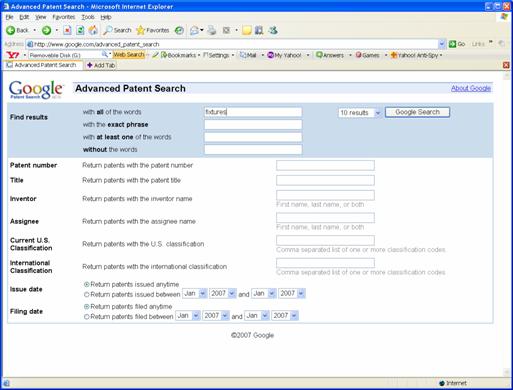Open issue date end year dropdown
This screenshot has height=390, width=513.
(x=292, y=294)
